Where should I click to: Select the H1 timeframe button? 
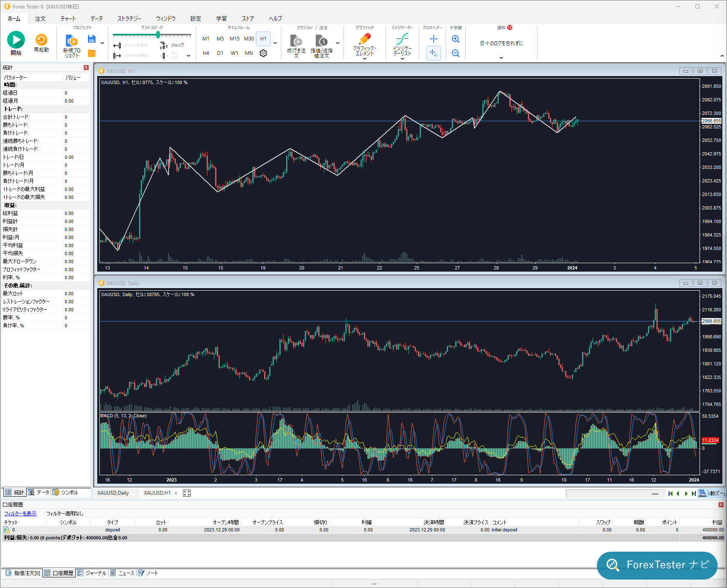click(263, 39)
